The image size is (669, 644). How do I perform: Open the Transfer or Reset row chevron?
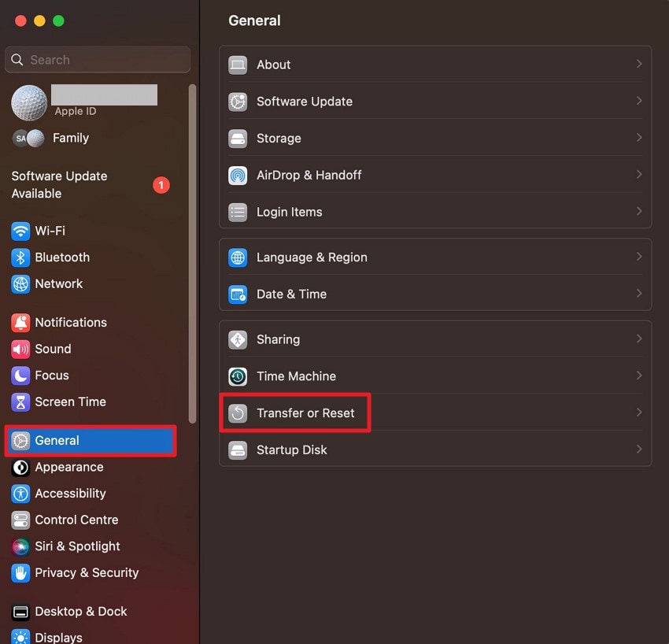tap(639, 413)
